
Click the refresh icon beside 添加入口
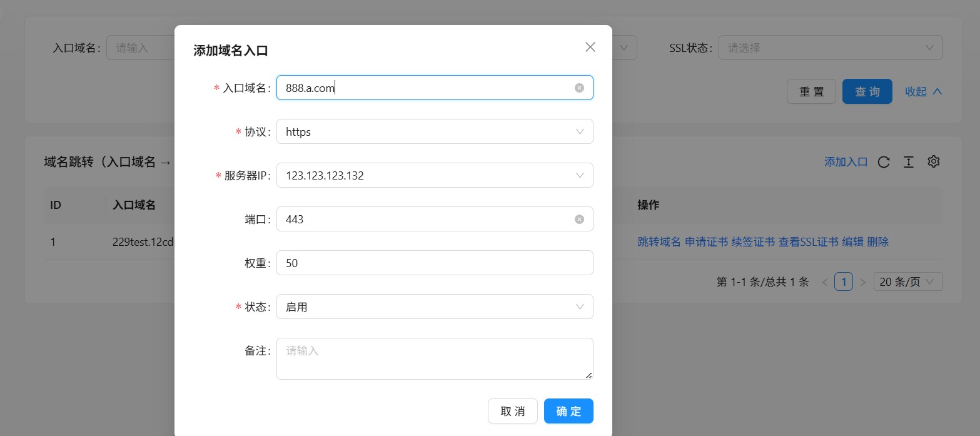pos(884,162)
